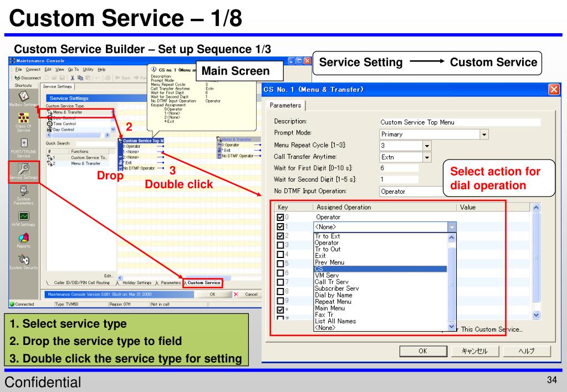This screenshot has height=392, width=567.
Task: Toggle checkbox for key 2
Action: [280, 236]
